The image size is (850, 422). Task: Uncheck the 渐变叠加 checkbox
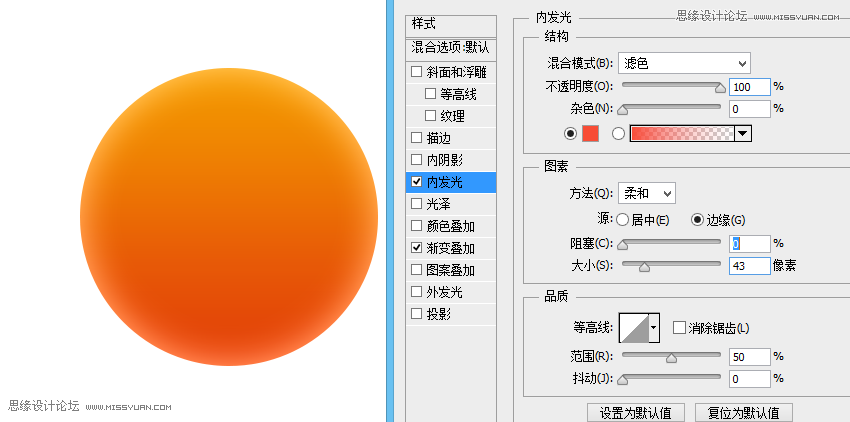tap(416, 248)
